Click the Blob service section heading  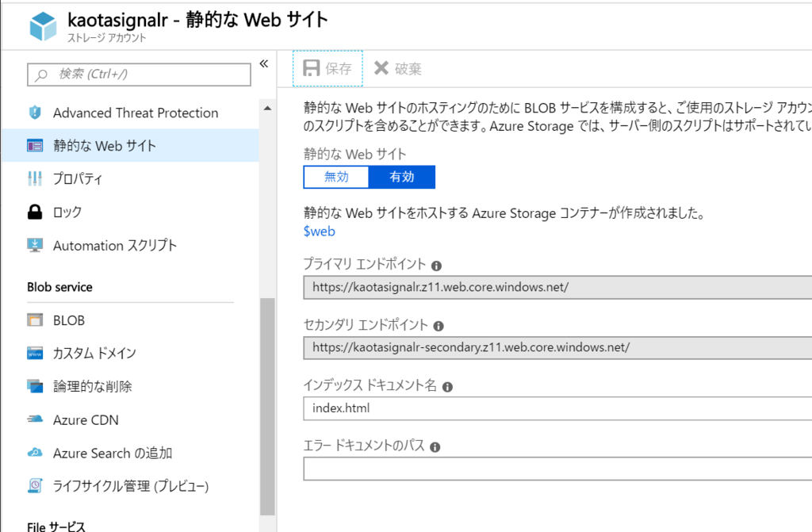[59, 287]
